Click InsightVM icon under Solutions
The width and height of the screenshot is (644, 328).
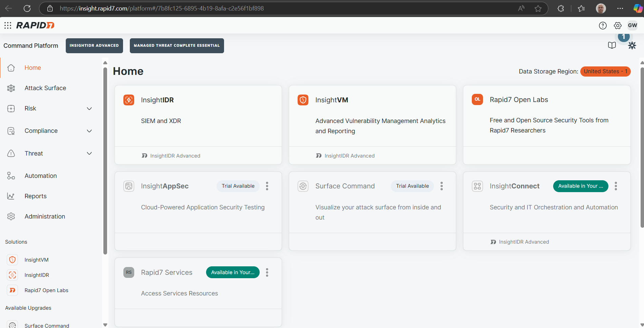13,260
